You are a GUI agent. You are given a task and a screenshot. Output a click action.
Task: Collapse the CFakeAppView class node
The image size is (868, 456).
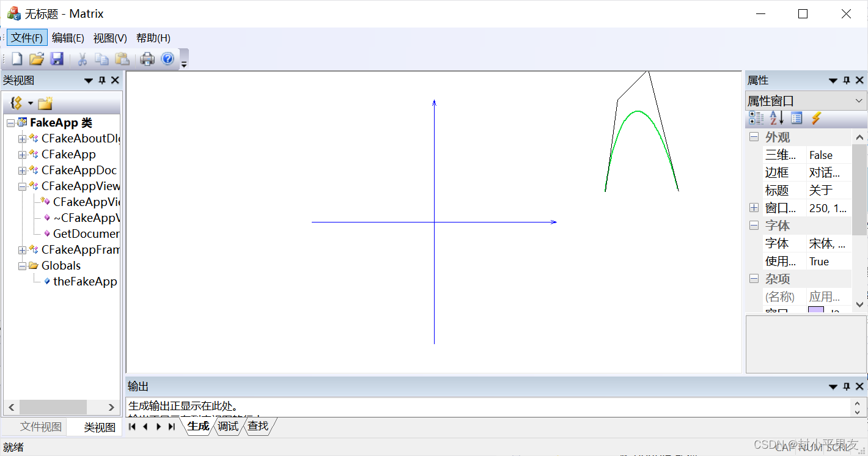[x=22, y=186]
